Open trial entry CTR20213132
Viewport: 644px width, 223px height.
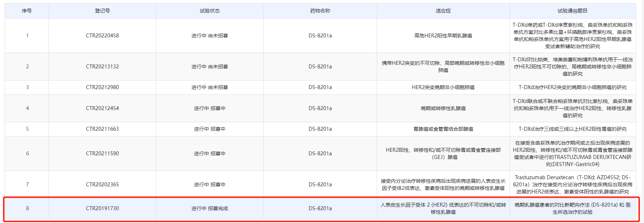[102, 67]
